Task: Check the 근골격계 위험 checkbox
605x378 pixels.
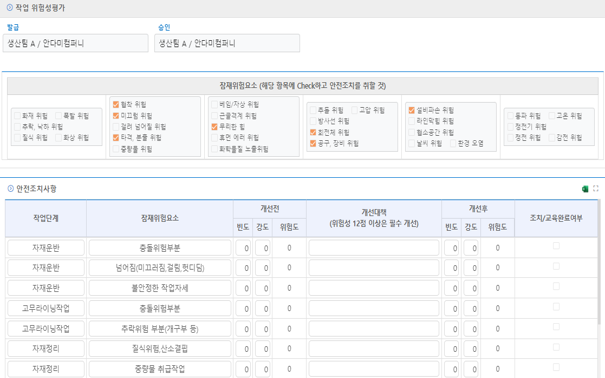Action: (x=215, y=116)
